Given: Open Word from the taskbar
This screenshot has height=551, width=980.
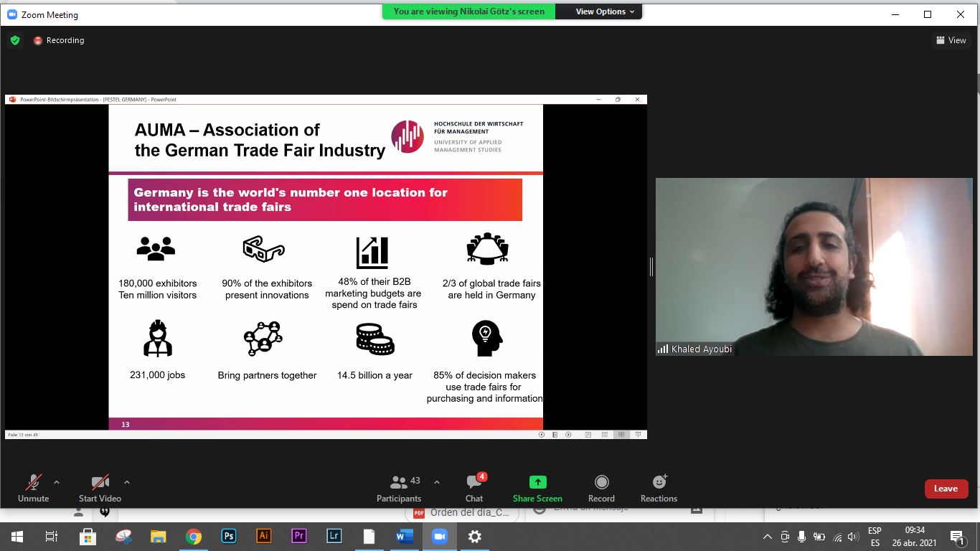Looking at the screenshot, I should (404, 536).
